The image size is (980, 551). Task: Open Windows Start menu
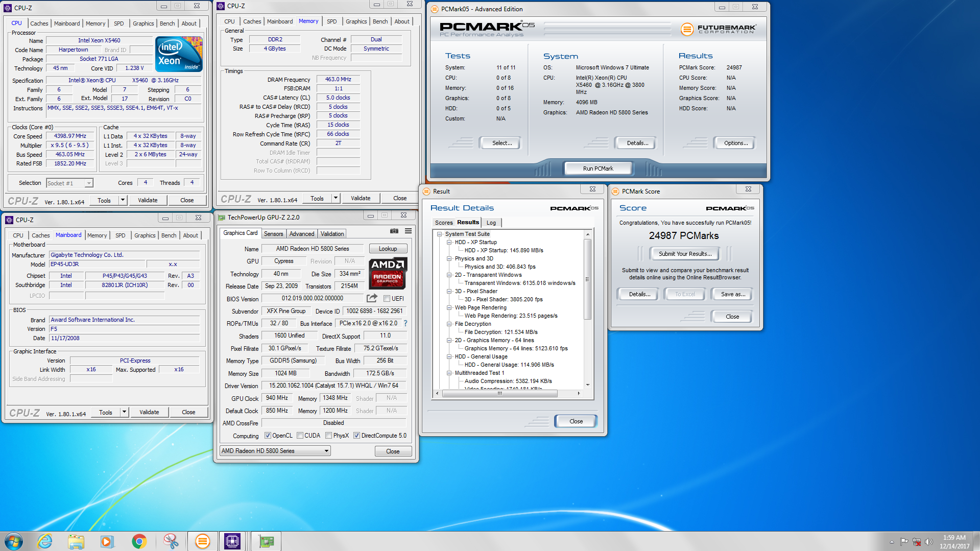click(x=14, y=541)
